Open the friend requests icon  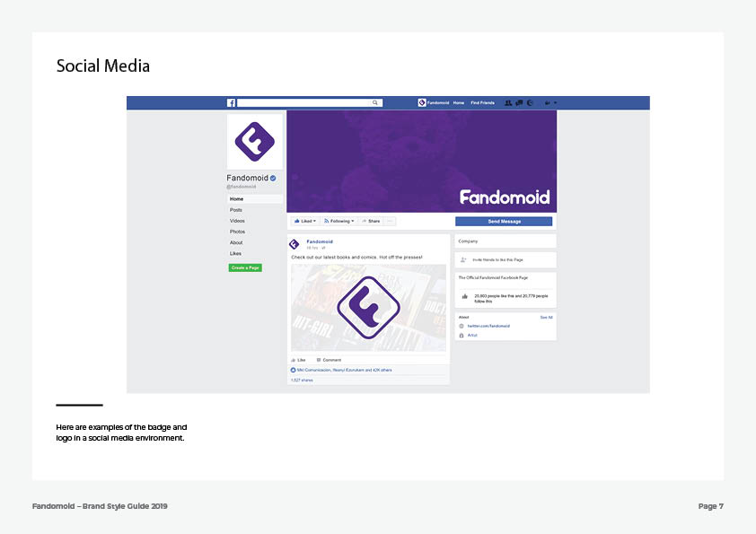pos(508,103)
